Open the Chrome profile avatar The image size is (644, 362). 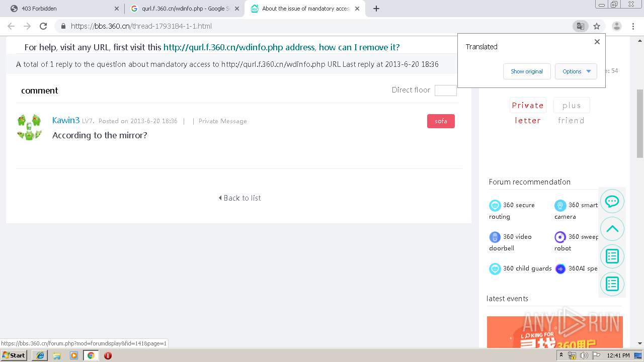[x=616, y=26]
